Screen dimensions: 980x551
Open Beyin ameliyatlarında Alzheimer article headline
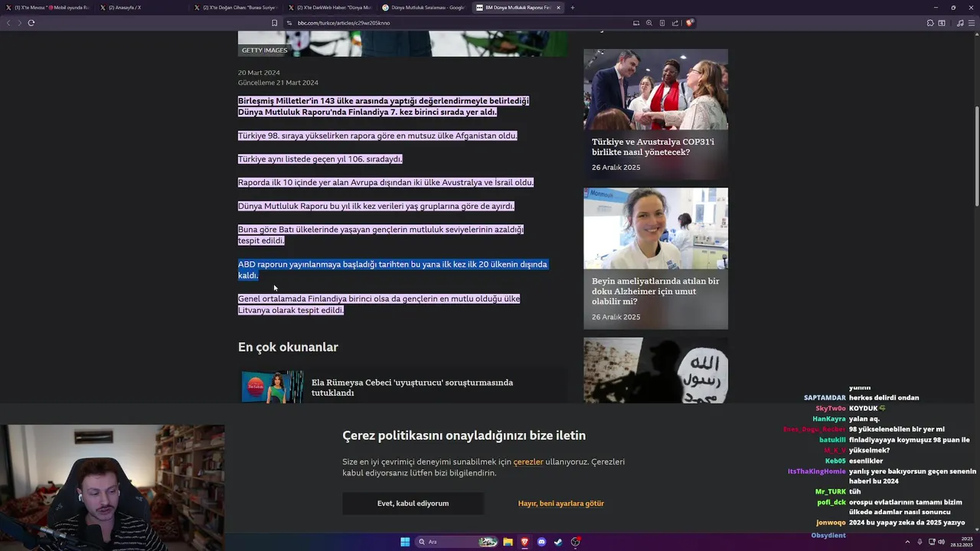pyautogui.click(x=655, y=291)
